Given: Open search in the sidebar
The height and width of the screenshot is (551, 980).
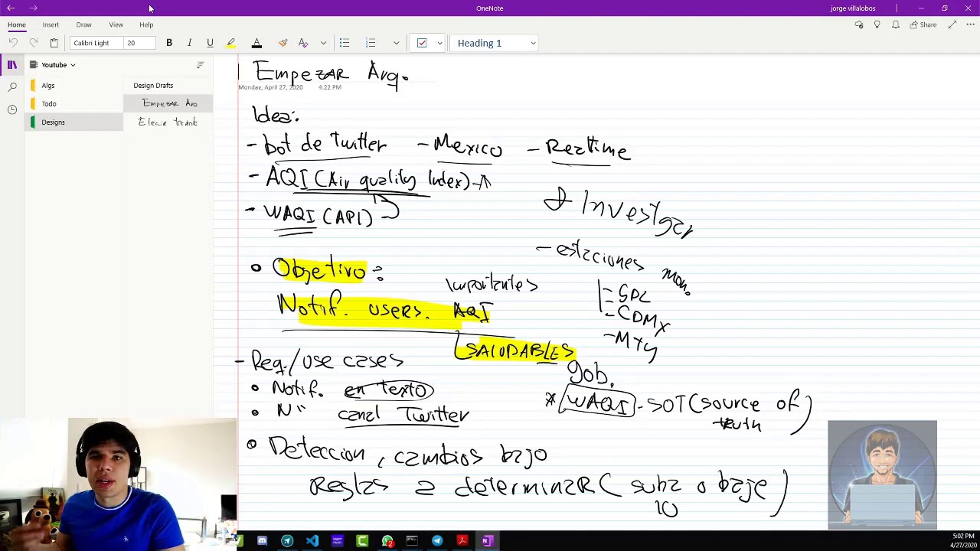Looking at the screenshot, I should pos(12,87).
